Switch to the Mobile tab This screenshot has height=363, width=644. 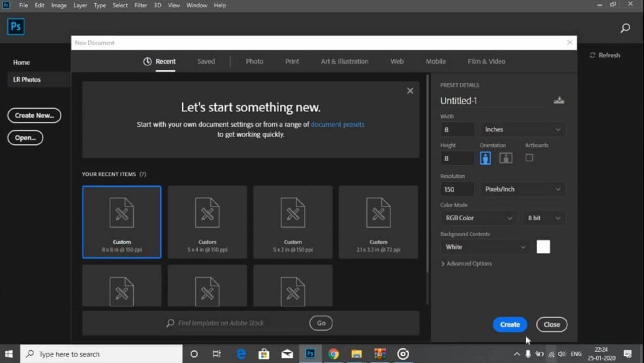coord(436,61)
